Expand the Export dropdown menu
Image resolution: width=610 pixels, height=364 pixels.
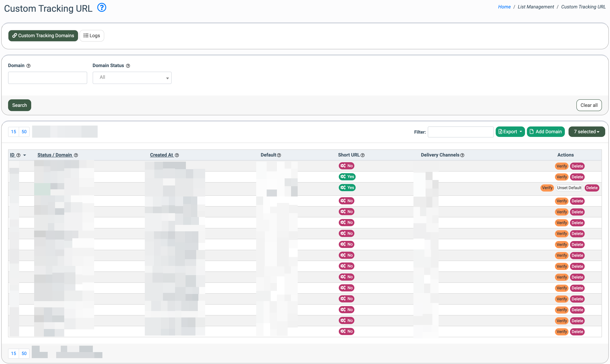(510, 132)
